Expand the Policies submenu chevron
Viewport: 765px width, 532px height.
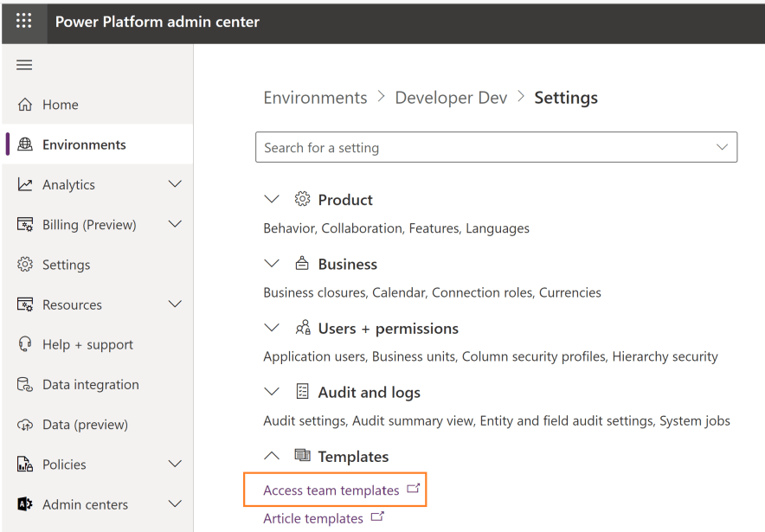(x=175, y=464)
